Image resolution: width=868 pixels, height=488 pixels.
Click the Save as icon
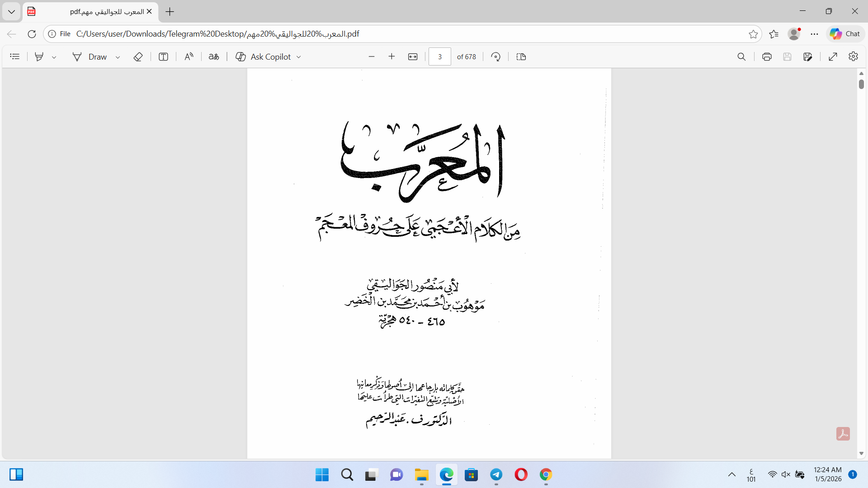point(808,56)
